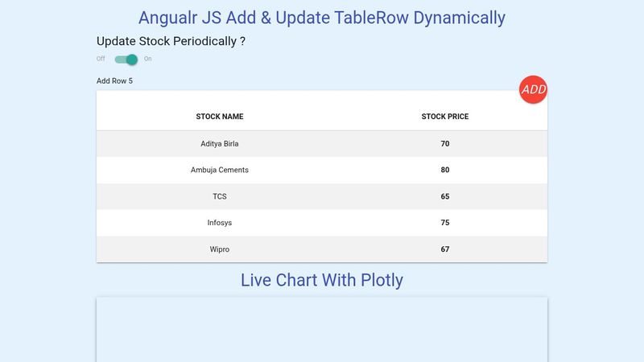Viewport: 644px width, 362px height.
Task: Select the Wipro stock name
Action: 220,249
